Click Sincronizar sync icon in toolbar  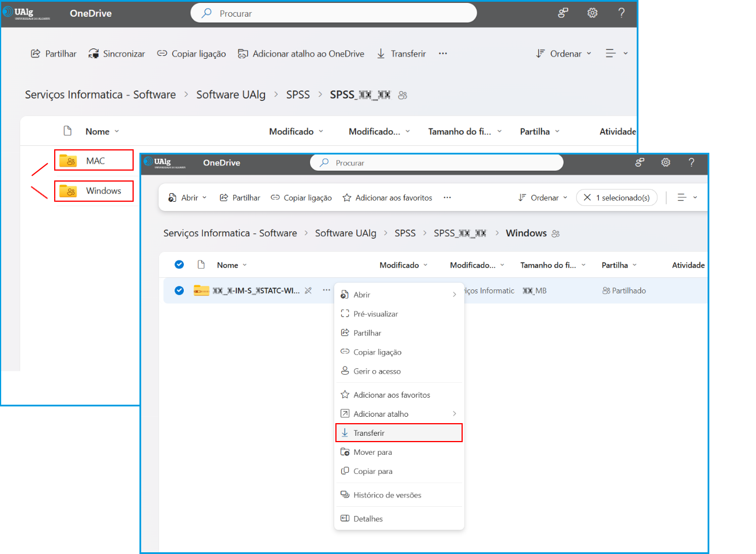93,54
